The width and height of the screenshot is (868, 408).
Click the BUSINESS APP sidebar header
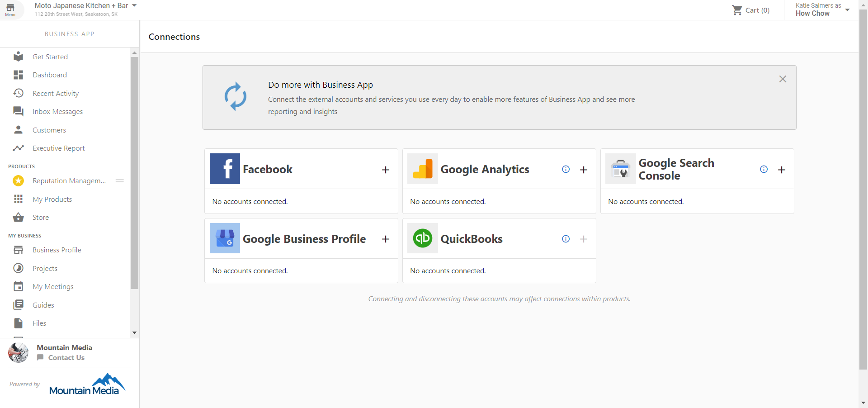(x=69, y=34)
